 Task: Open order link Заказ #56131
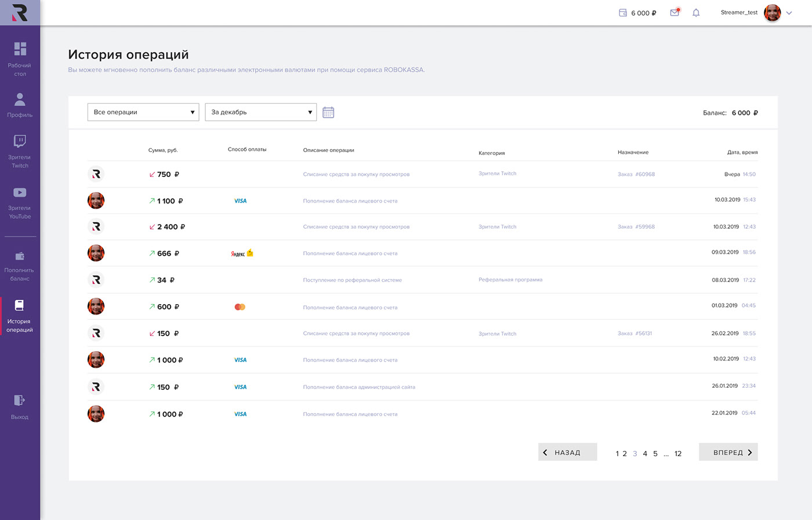(635, 334)
